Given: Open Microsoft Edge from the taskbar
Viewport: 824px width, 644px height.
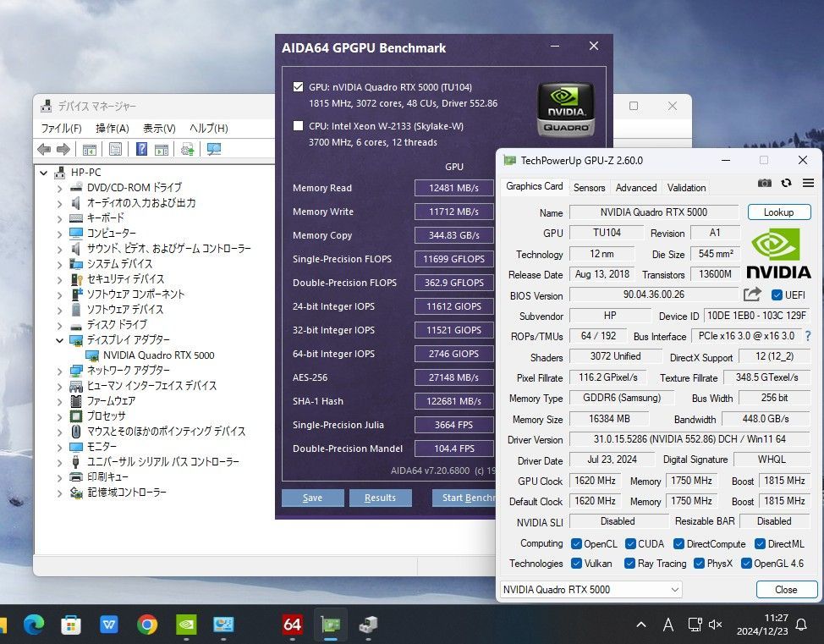Looking at the screenshot, I should point(34,625).
